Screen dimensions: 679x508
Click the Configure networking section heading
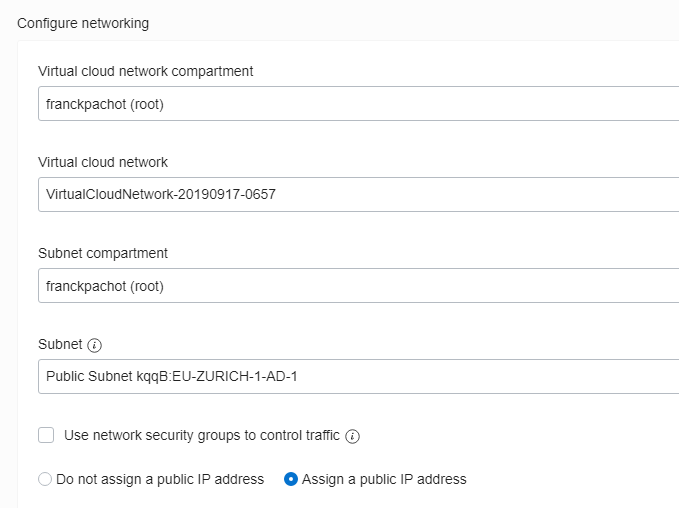tap(83, 23)
